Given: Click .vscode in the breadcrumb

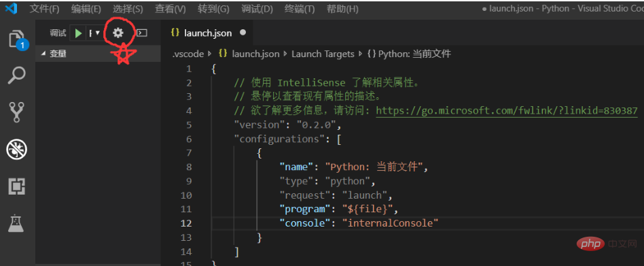Looking at the screenshot, I should click(x=187, y=54).
